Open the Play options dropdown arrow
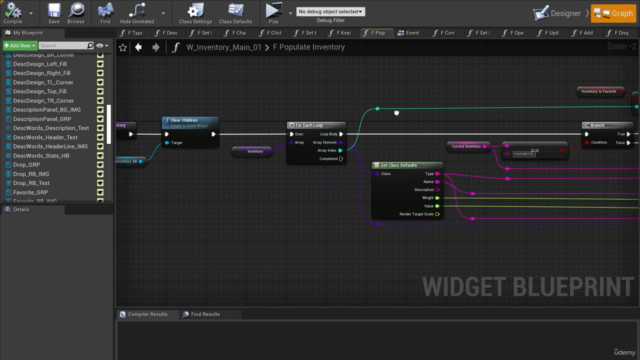The height and width of the screenshot is (360, 640). pyautogui.click(x=291, y=13)
